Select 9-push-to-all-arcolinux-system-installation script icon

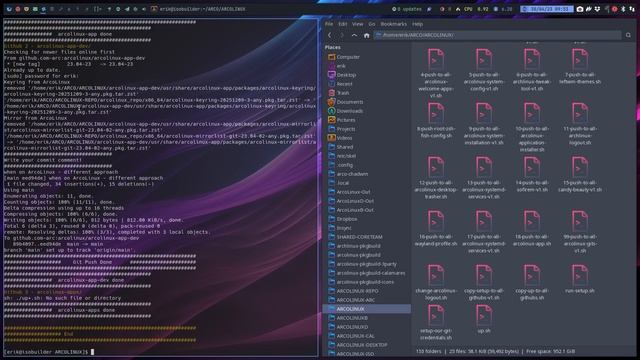(x=484, y=113)
